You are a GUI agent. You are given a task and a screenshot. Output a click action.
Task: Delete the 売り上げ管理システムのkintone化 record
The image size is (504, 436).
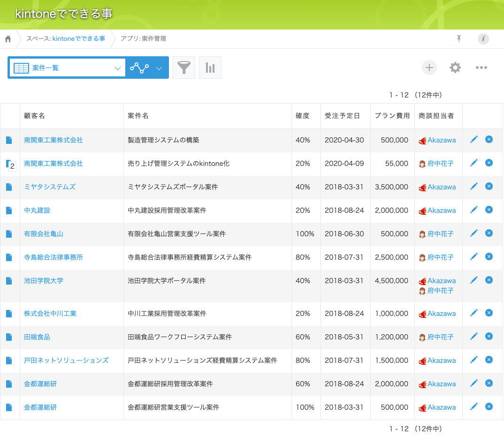pos(489,163)
